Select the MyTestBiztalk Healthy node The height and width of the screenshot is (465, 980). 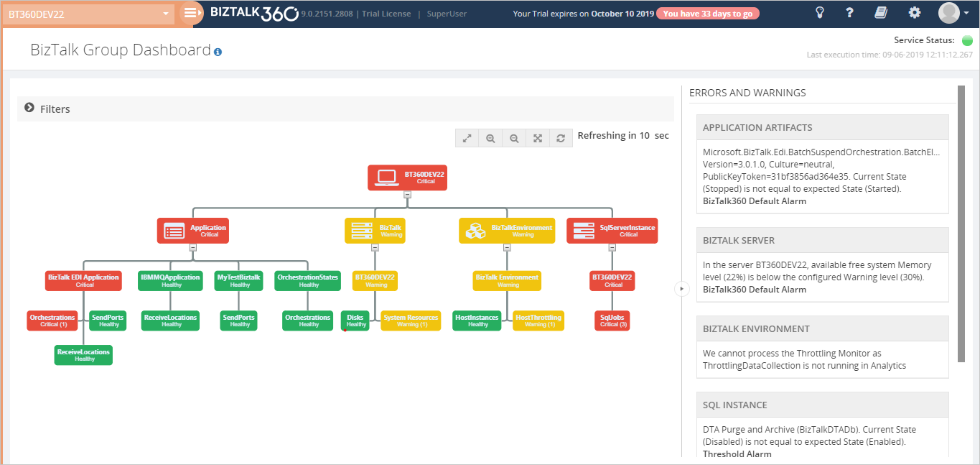click(x=238, y=281)
